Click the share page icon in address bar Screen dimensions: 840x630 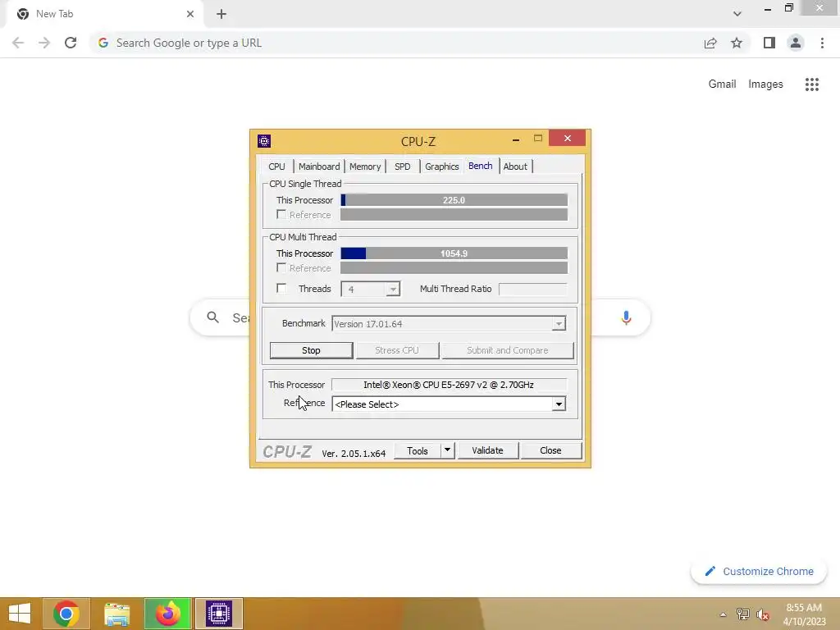[x=710, y=43]
